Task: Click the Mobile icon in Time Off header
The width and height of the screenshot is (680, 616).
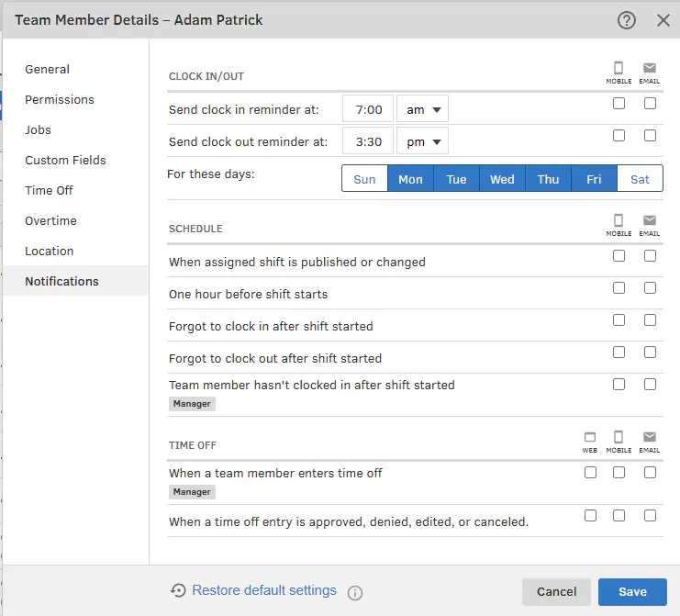Action: click(x=619, y=437)
